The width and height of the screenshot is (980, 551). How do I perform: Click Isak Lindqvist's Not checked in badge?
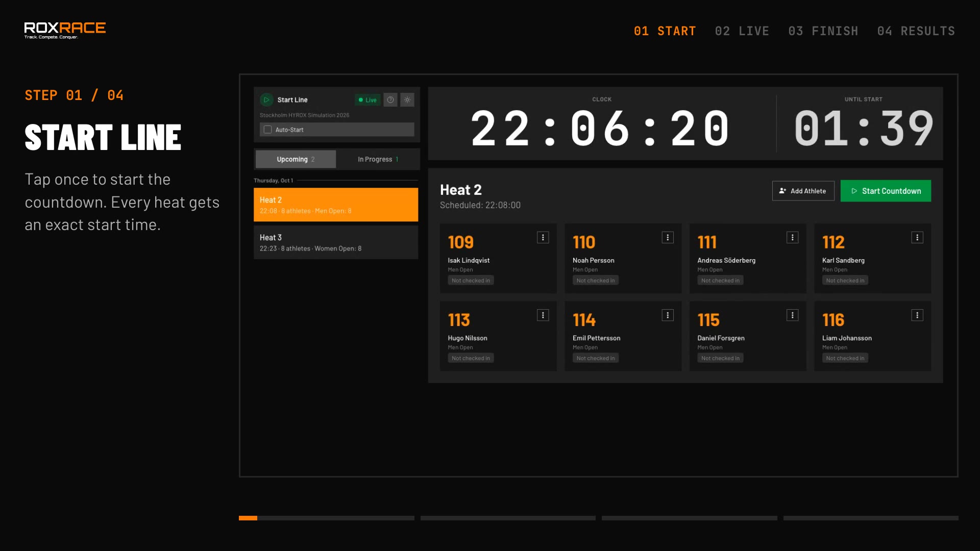tap(471, 281)
